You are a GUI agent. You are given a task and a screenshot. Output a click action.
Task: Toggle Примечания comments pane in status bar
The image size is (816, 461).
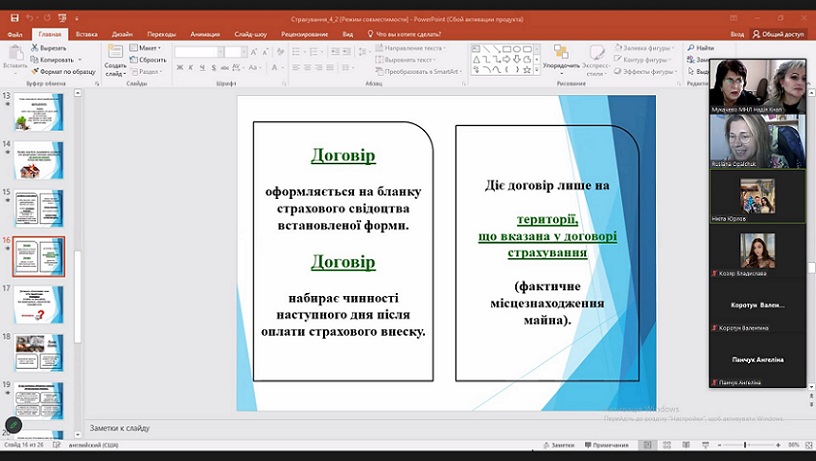pyautogui.click(x=606, y=445)
